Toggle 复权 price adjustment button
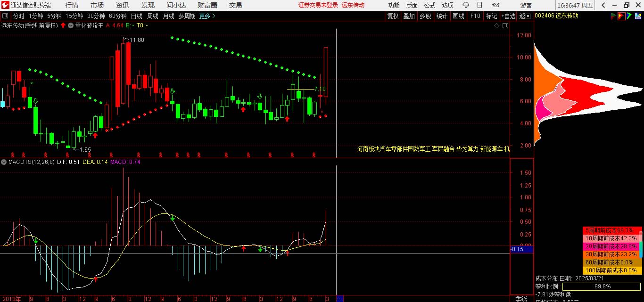 point(393,16)
